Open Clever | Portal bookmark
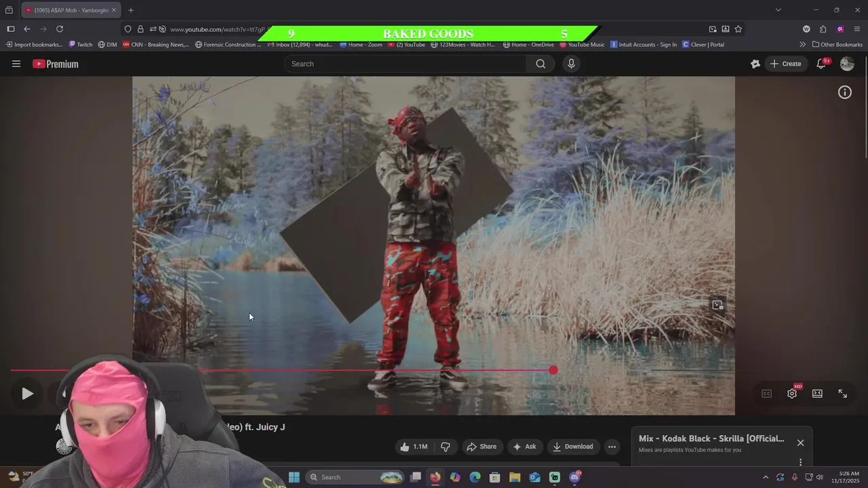 703,45
